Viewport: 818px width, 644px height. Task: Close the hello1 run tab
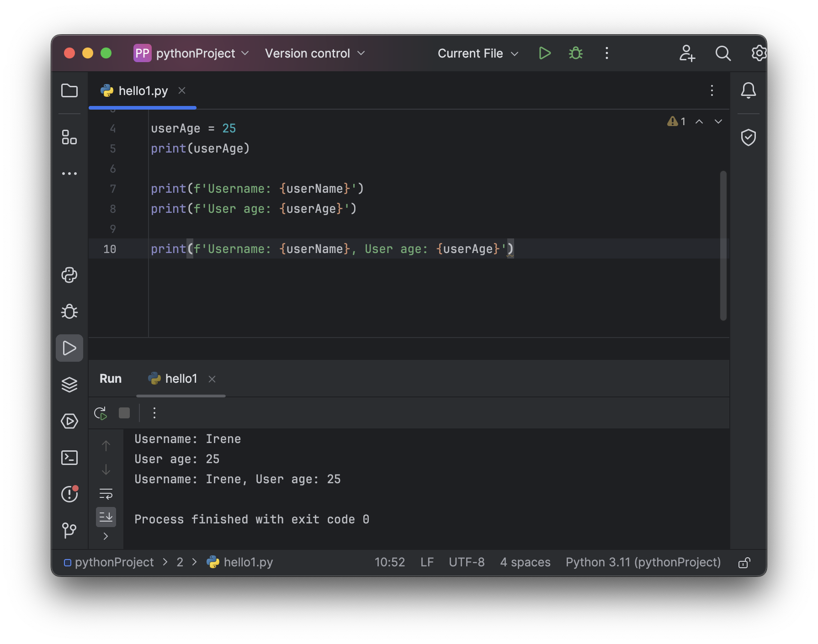(x=212, y=379)
